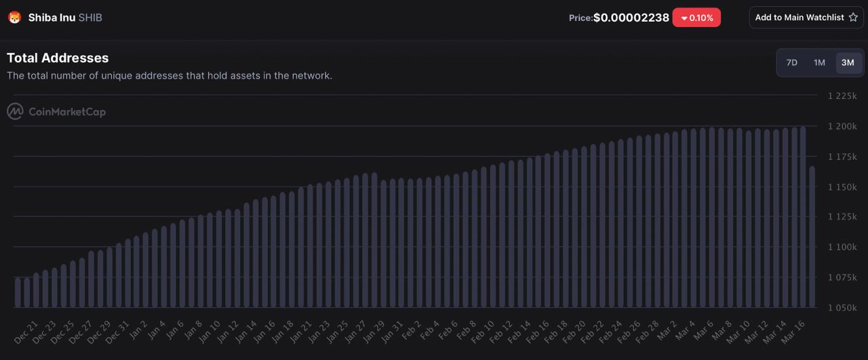The image size is (868, 360).
Task: Click the Total Addresses chart heading
Action: tap(58, 58)
